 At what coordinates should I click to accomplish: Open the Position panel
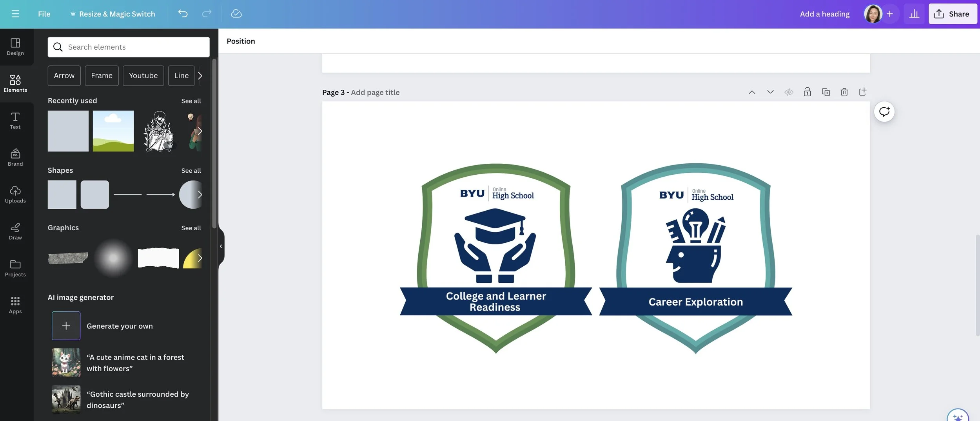click(241, 41)
